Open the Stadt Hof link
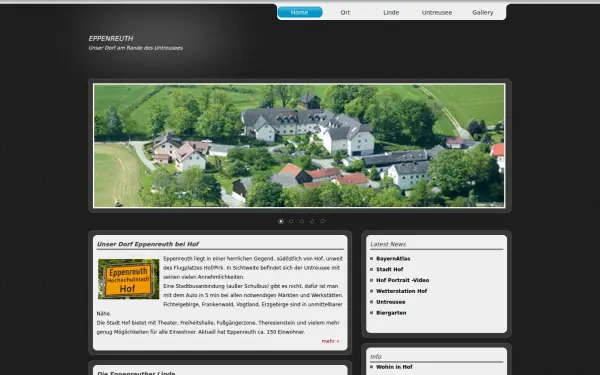The width and height of the screenshot is (600, 375). [x=390, y=269]
